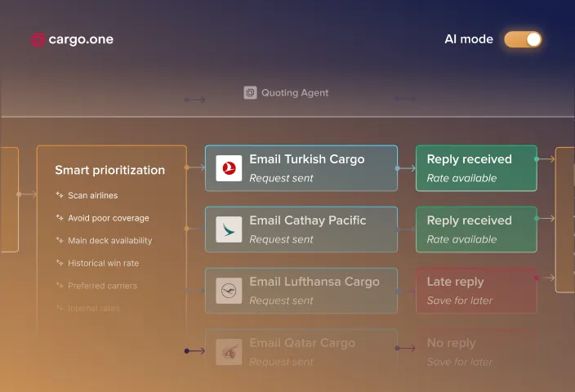This screenshot has width=575, height=392.
Task: Select the Scan airlines item
Action: point(93,195)
